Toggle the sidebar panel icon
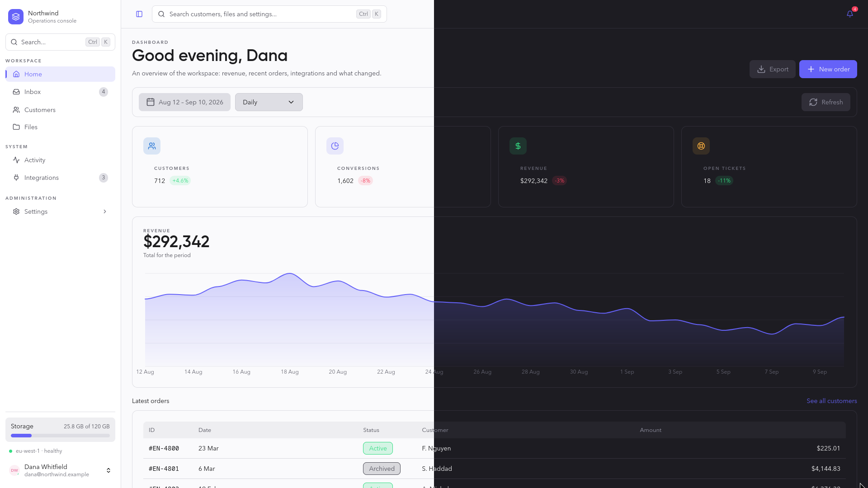 tap(139, 14)
